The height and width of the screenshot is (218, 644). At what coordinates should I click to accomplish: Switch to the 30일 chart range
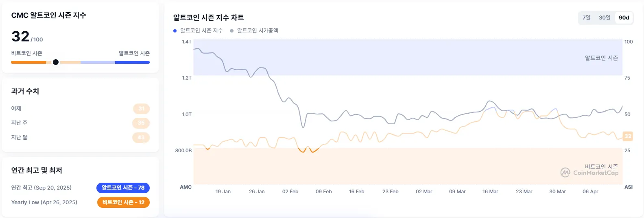(x=605, y=18)
